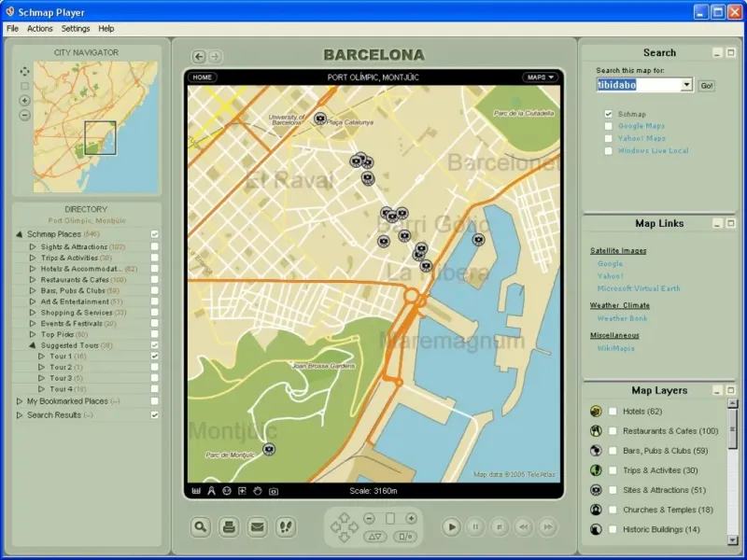
Task: Click the zoom in plus button below map
Action: coord(411,519)
